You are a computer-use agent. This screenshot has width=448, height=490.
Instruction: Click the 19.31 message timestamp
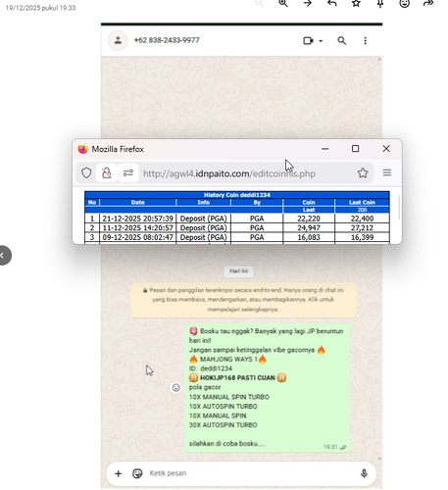tap(330, 447)
